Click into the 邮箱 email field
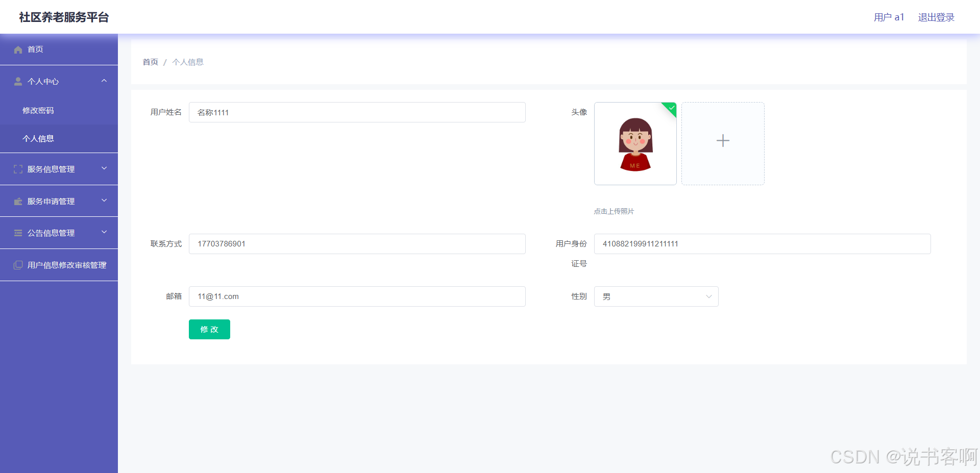 tap(357, 296)
